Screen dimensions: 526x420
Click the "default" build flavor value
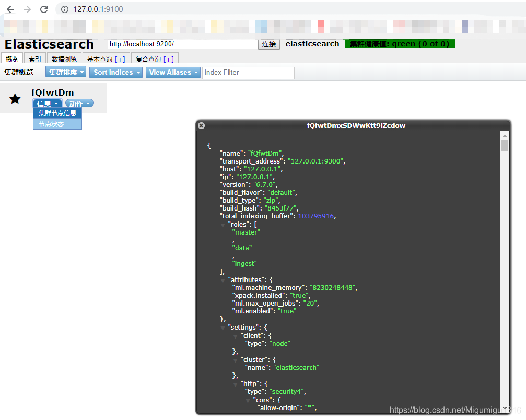pyautogui.click(x=281, y=193)
